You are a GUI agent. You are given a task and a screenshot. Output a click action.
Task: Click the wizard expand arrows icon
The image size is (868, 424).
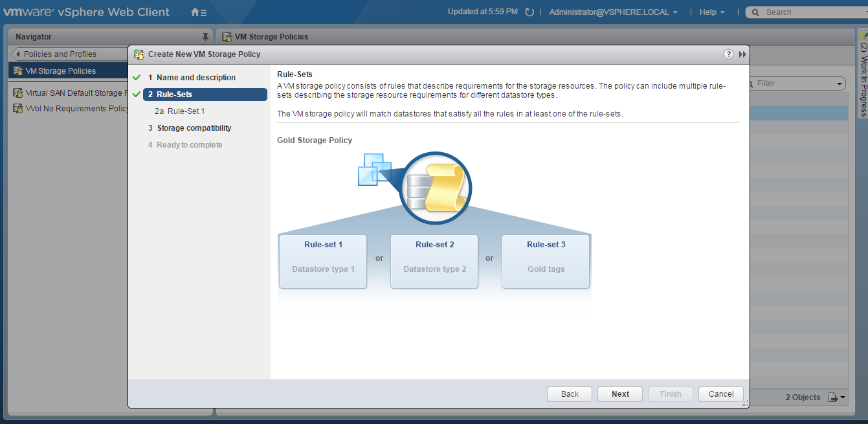tap(742, 54)
